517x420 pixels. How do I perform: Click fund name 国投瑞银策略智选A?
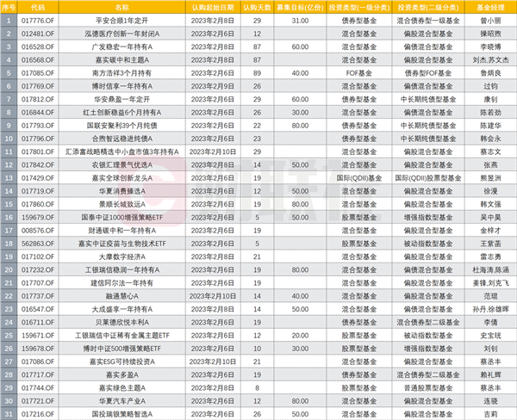(x=122, y=414)
